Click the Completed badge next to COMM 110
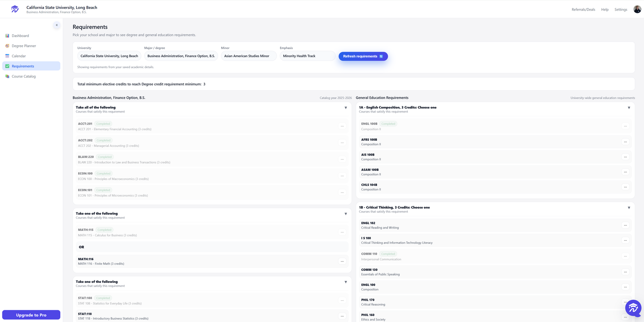Screen dimensions: 644x322 (x=388, y=254)
